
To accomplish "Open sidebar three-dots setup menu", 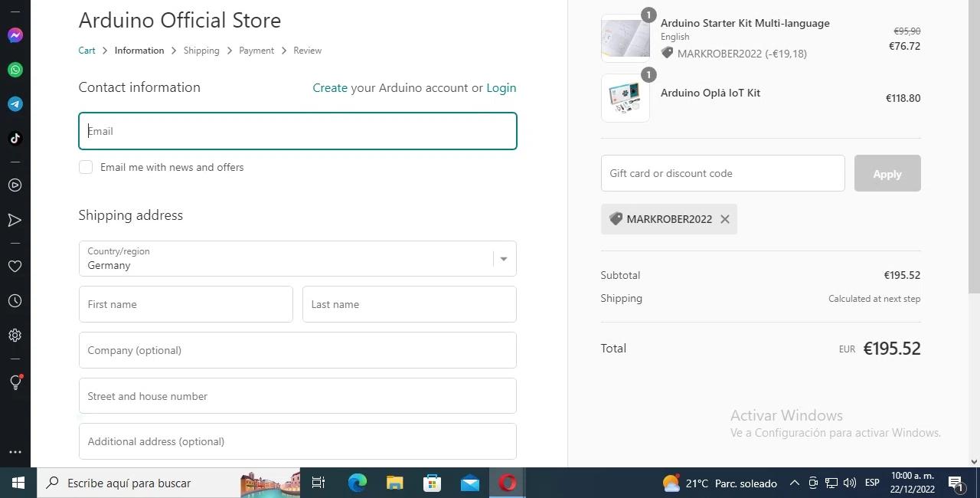I will (15, 452).
